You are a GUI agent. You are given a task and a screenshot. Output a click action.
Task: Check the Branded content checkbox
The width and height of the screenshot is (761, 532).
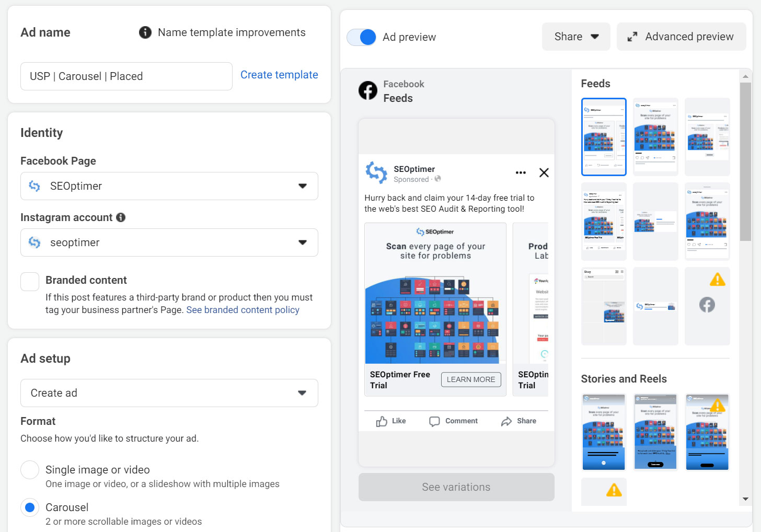(x=30, y=282)
